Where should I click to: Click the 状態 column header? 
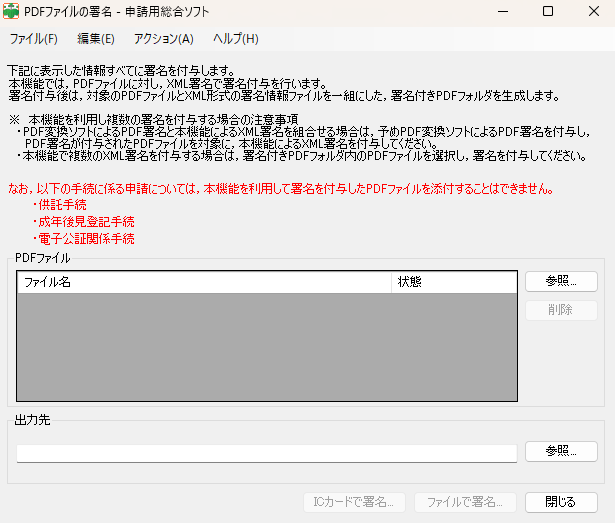tap(453, 282)
